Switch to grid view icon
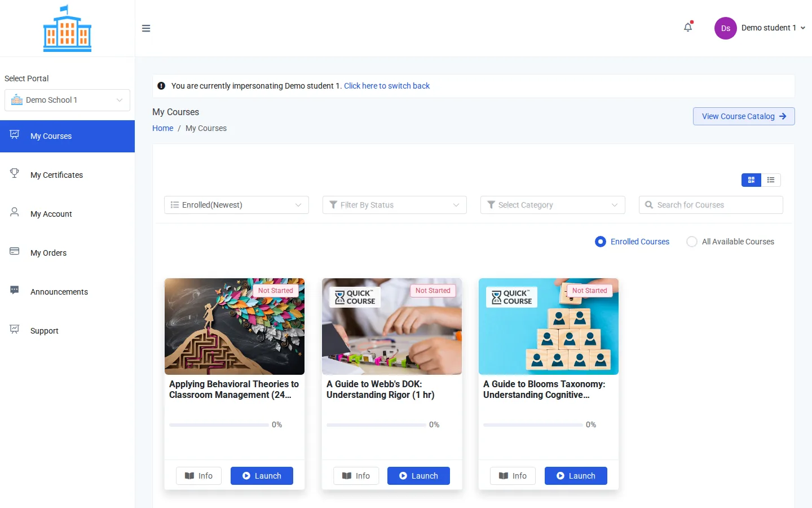Image resolution: width=812 pixels, height=508 pixels. click(751, 180)
